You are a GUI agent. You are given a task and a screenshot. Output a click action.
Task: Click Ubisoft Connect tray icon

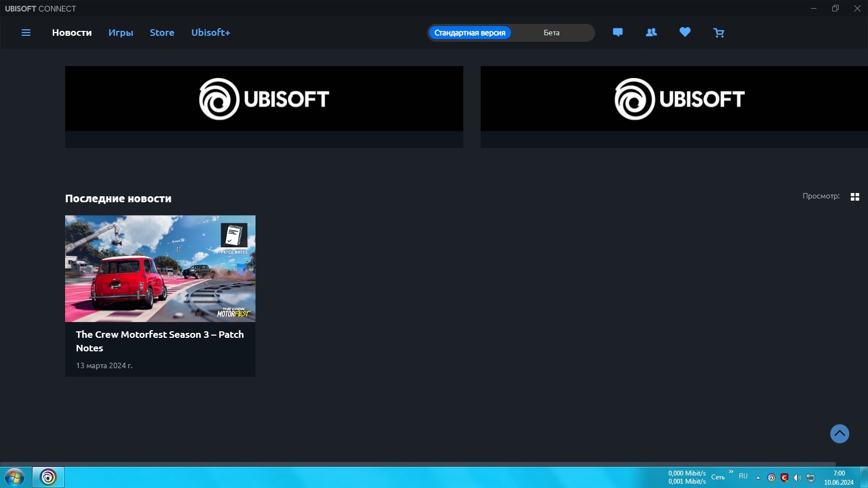point(771,478)
